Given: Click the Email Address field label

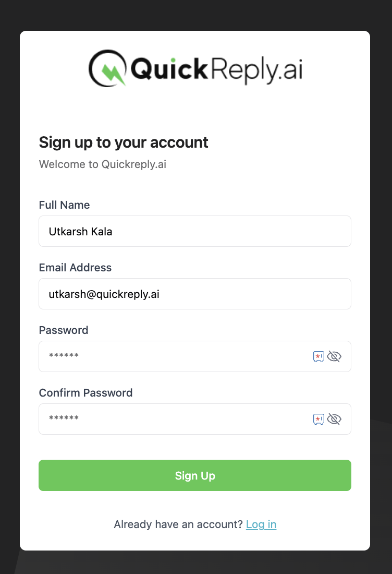Looking at the screenshot, I should pos(75,268).
